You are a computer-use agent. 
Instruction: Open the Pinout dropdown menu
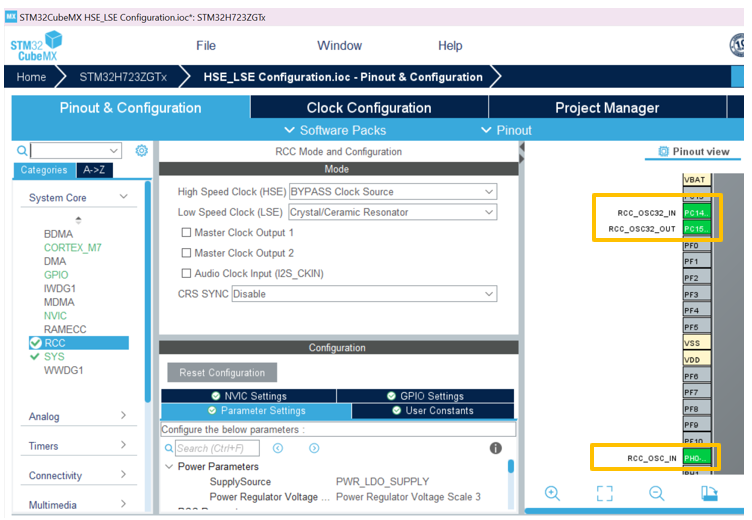[x=506, y=130]
